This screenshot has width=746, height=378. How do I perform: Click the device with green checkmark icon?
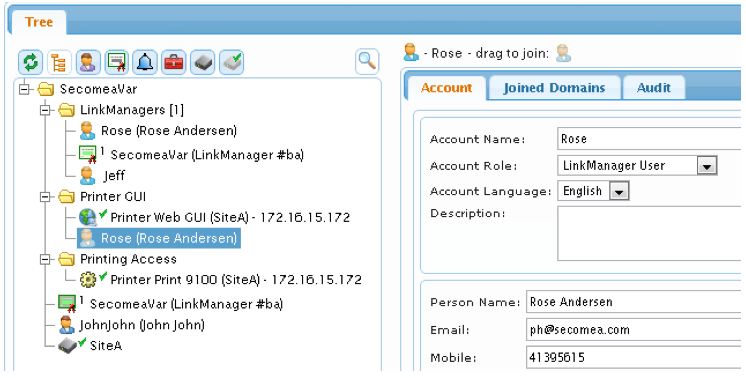(231, 62)
